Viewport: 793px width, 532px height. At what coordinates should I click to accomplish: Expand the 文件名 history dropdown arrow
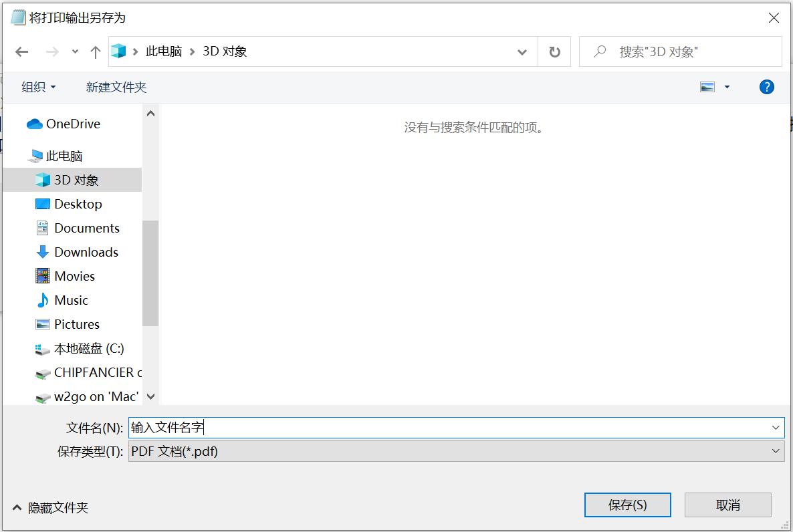tap(776, 427)
